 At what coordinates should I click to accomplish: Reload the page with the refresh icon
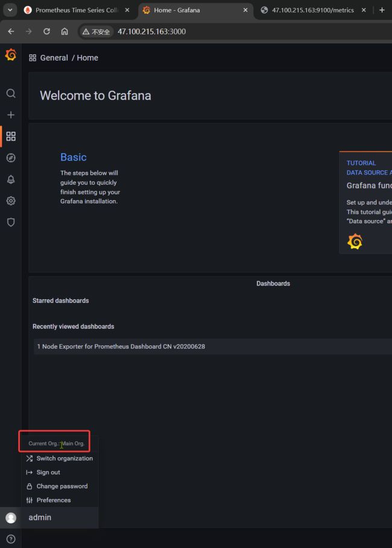pyautogui.click(x=46, y=31)
